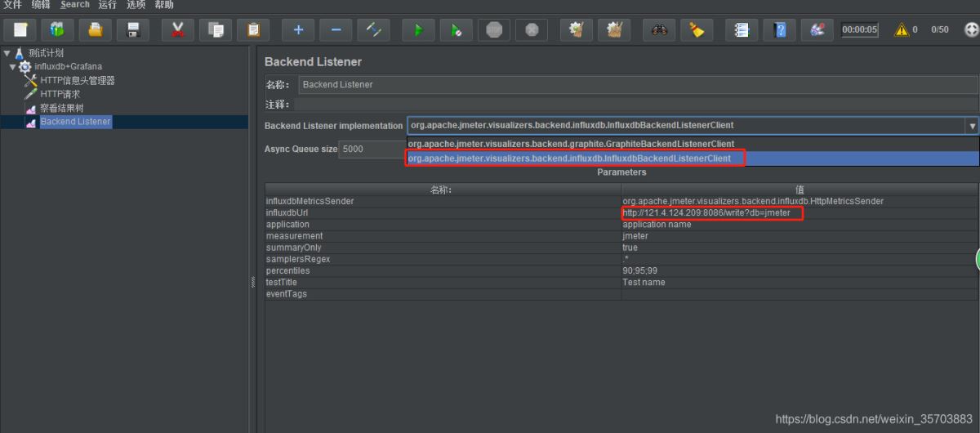Select 察看结果树 listener in tree
This screenshot has height=433, width=980.
[x=61, y=108]
